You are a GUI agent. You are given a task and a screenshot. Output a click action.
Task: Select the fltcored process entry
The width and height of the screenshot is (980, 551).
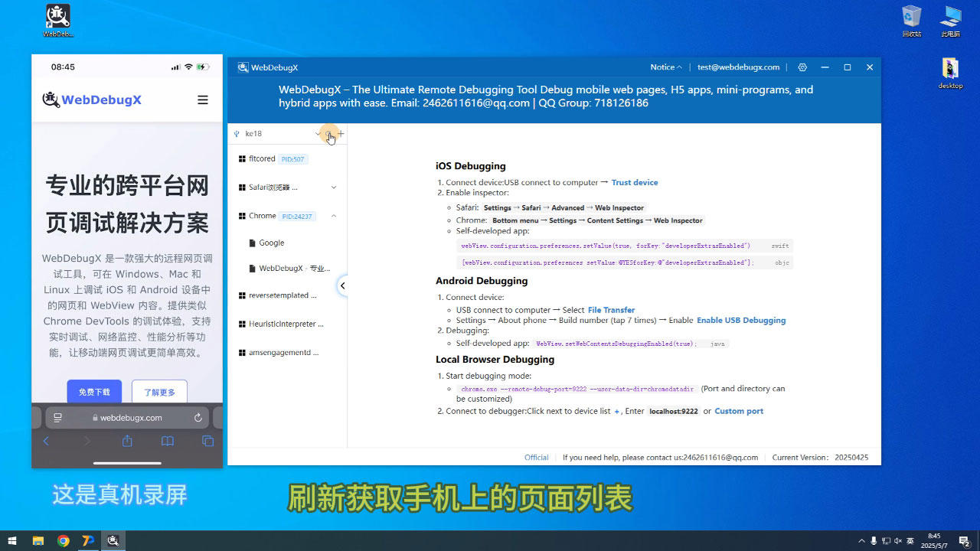[x=288, y=159]
